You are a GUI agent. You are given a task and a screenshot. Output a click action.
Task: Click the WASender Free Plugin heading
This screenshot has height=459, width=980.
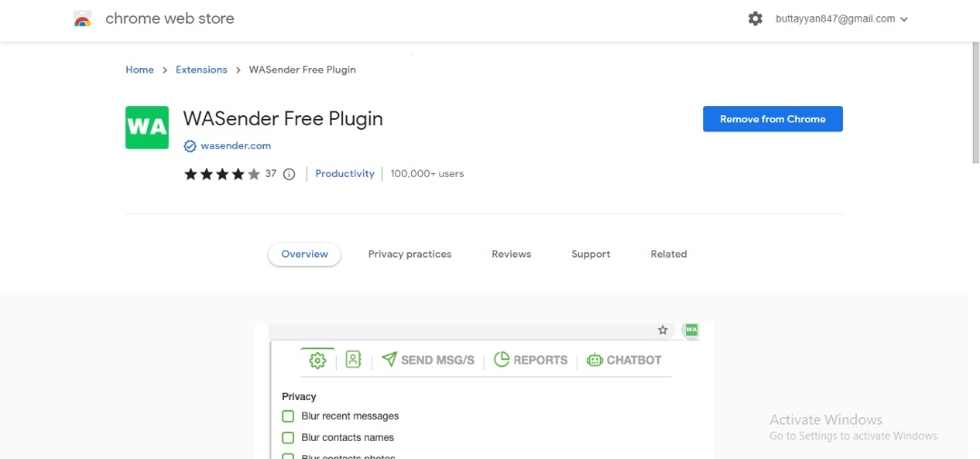[x=282, y=119]
